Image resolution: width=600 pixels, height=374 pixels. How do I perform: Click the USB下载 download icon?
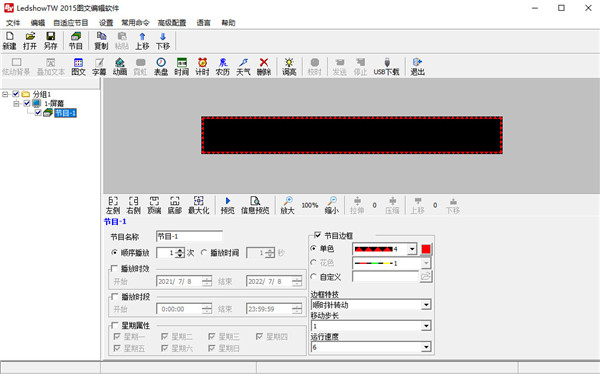386,66
